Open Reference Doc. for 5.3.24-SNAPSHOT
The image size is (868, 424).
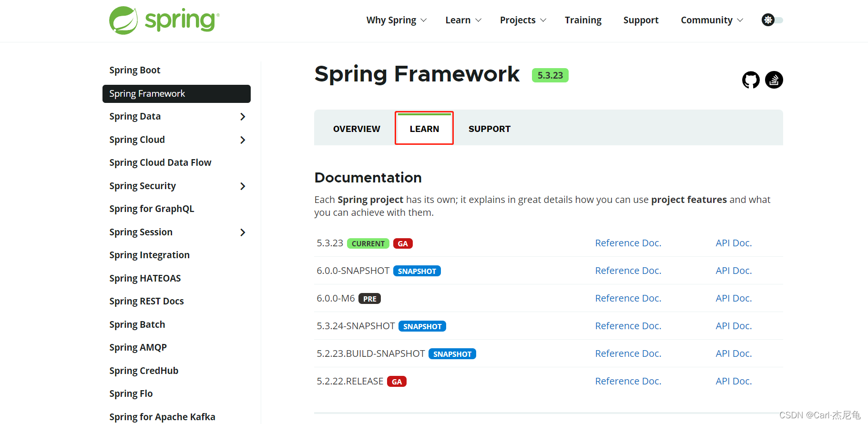(628, 326)
